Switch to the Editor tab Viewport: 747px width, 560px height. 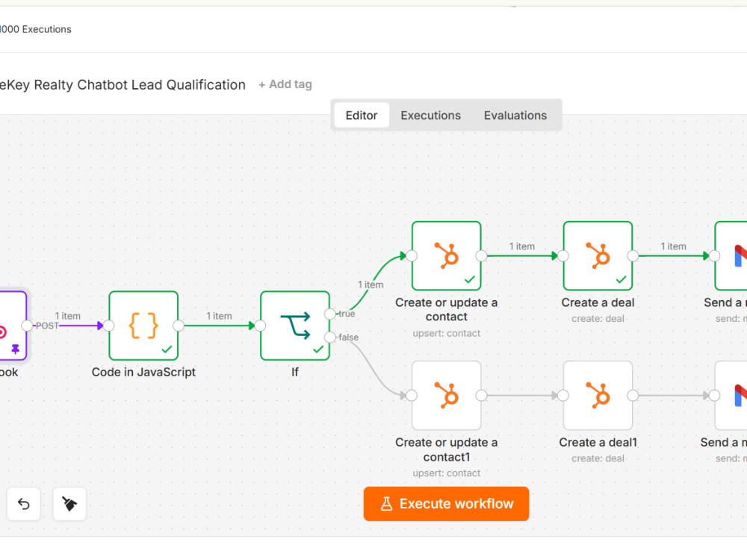[362, 115]
